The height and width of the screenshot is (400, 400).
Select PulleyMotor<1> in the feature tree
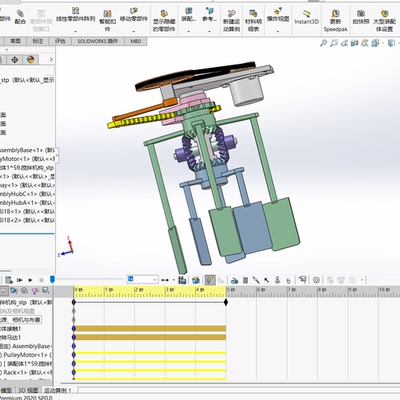(x=27, y=159)
